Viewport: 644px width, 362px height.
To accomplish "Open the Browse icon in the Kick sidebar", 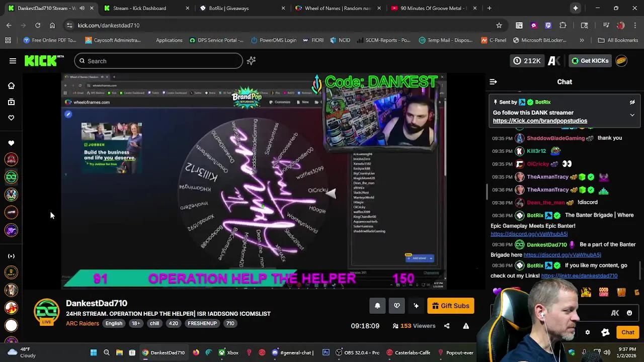I will (x=11, y=102).
